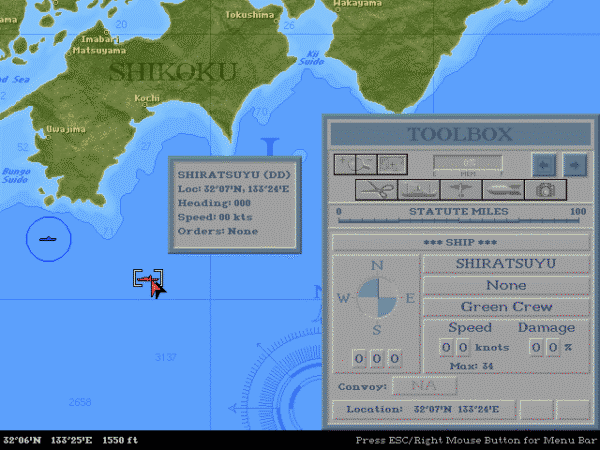Adjust the speed knots ones digit
Viewport: 600px width, 450px height.
coord(464,347)
